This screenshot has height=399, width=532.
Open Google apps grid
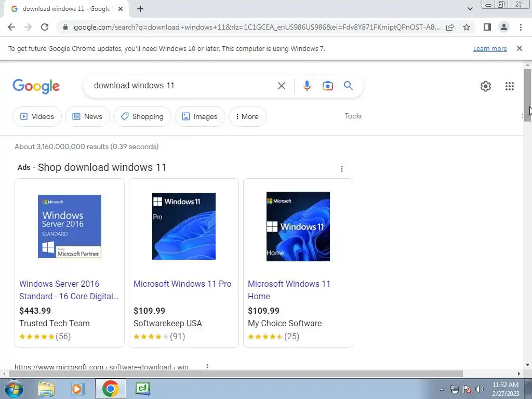click(x=509, y=86)
